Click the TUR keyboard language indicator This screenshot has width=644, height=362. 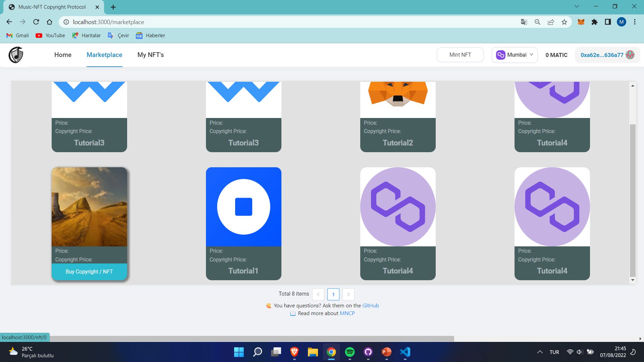click(x=554, y=352)
